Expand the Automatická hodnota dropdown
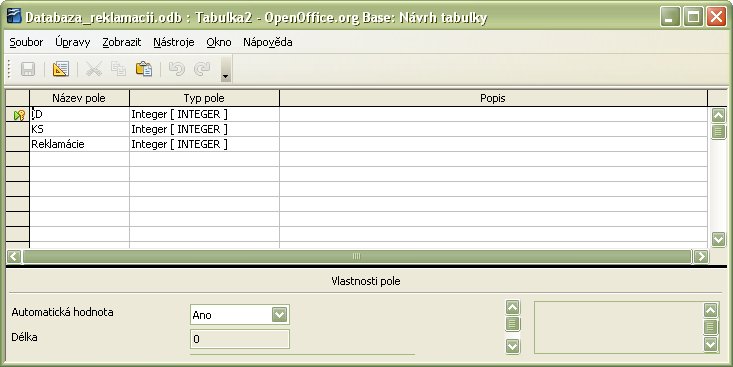Screen dimensions: 733x367 click(x=280, y=315)
